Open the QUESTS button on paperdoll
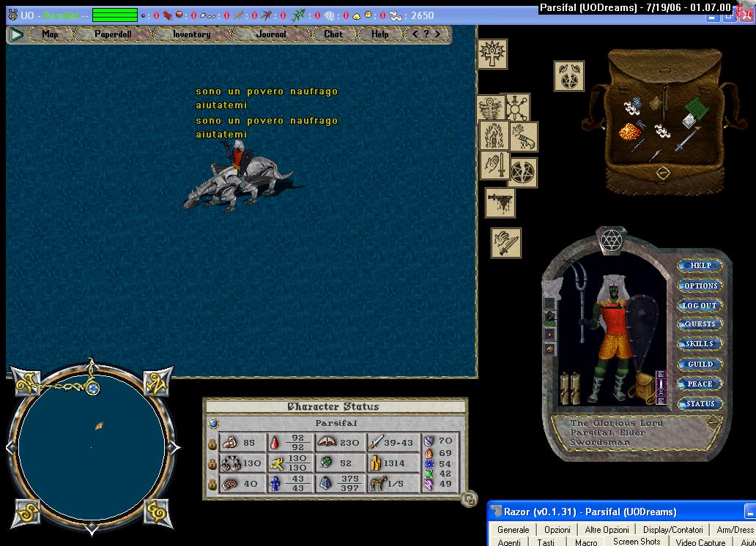Viewport: 756px width, 546px height. pos(700,324)
